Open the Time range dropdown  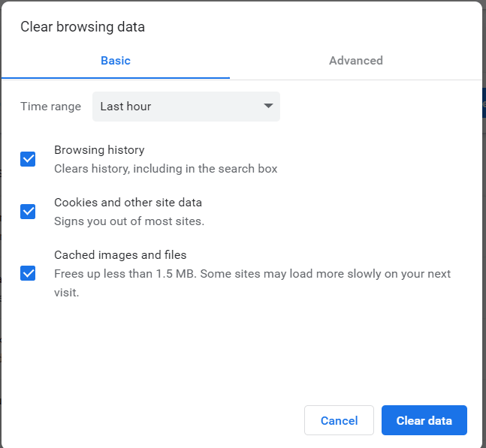(186, 107)
